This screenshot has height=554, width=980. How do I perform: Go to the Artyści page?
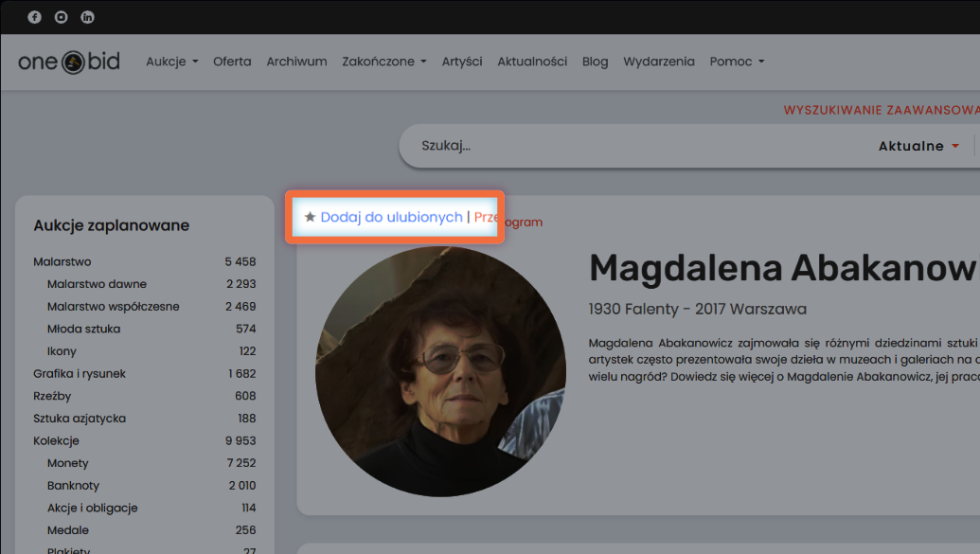click(462, 62)
